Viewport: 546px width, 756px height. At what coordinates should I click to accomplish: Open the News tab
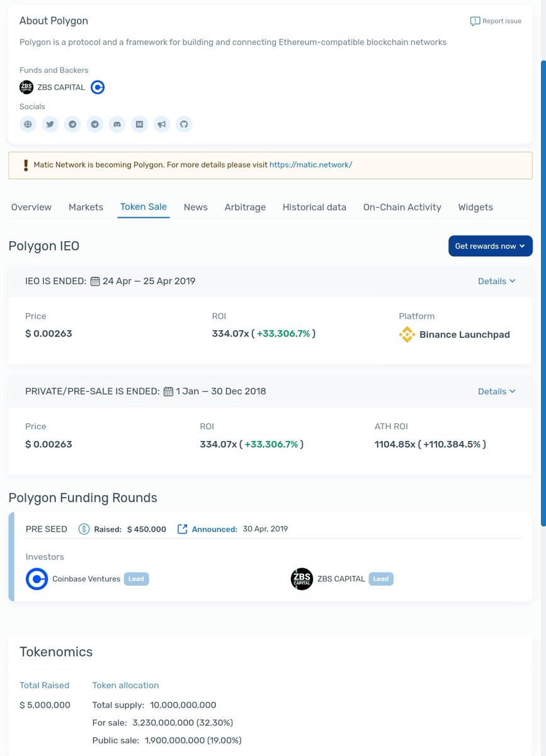click(196, 207)
